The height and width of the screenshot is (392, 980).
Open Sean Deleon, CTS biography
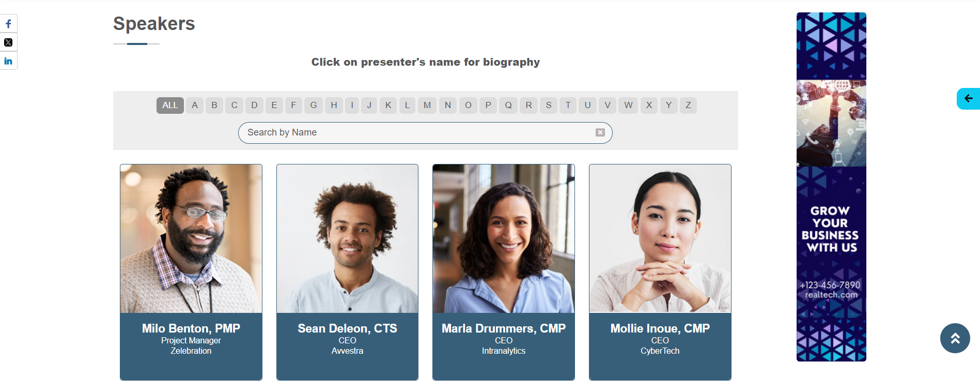(x=347, y=328)
